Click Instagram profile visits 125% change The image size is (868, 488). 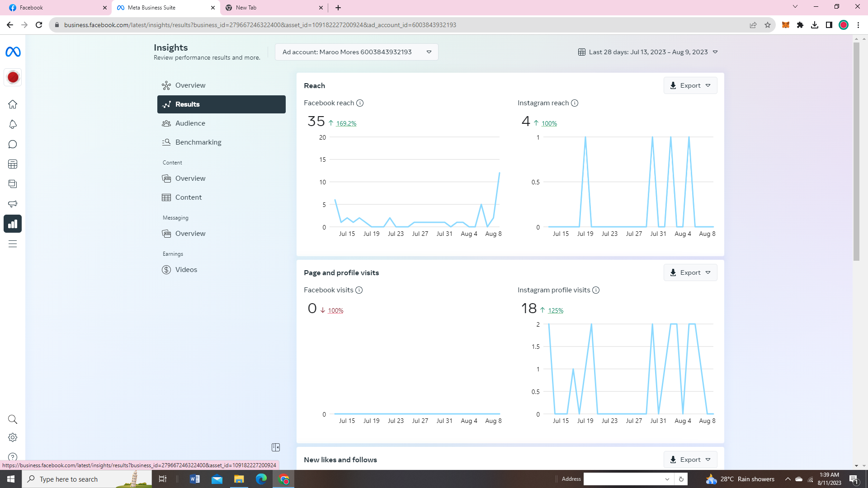pyautogui.click(x=556, y=310)
